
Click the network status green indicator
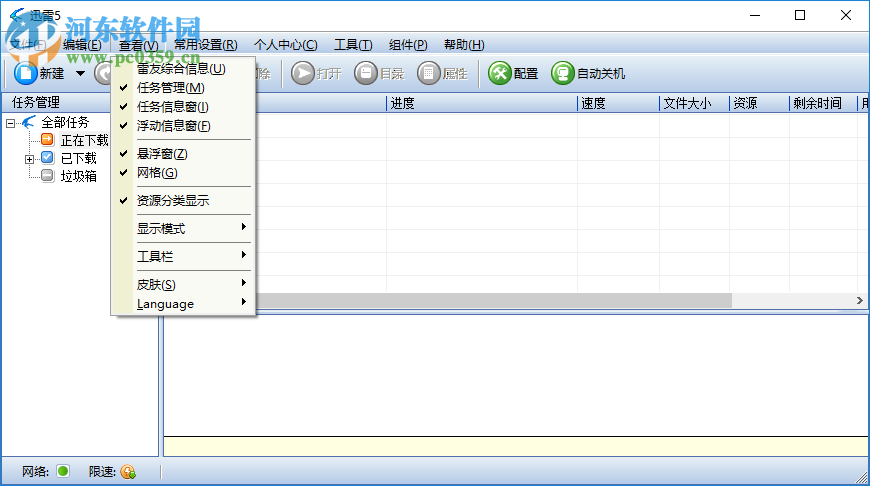click(63, 471)
